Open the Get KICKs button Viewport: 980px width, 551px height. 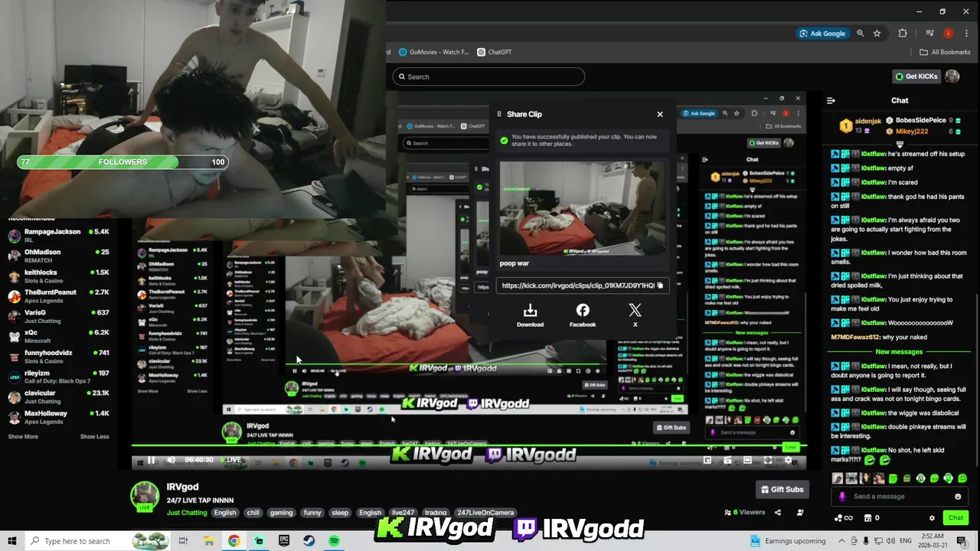(916, 77)
